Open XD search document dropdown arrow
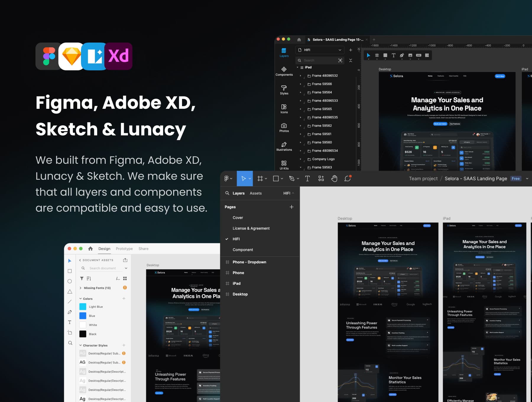Image resolution: width=532 pixels, height=402 pixels. tap(126, 268)
